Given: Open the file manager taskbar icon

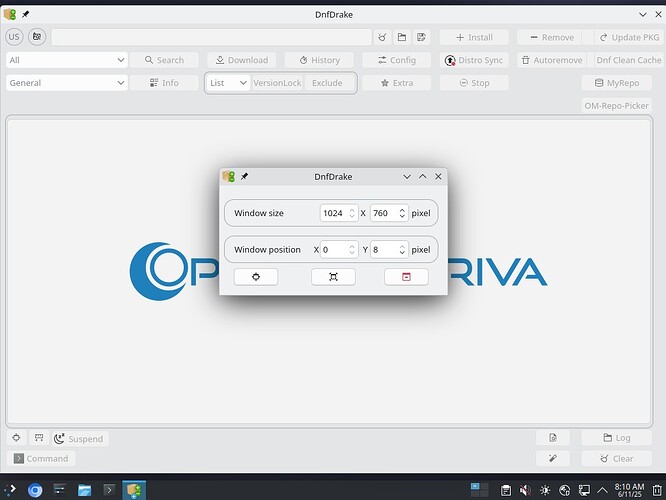Looking at the screenshot, I should (x=85, y=490).
